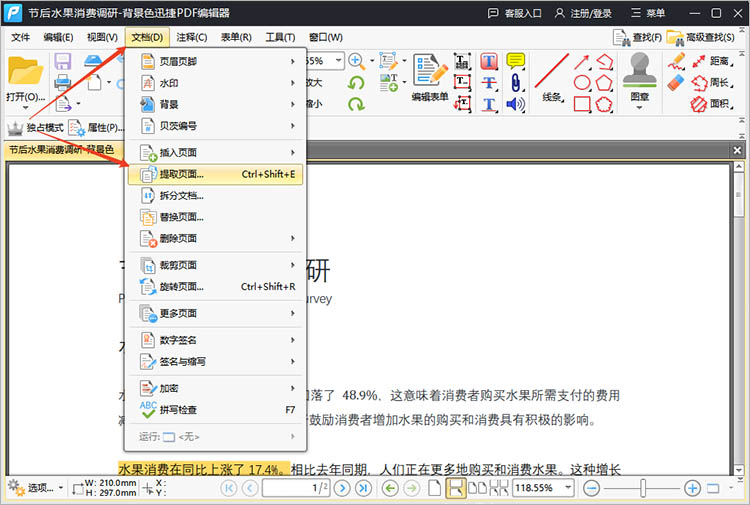
Task: Expand the 签名与缩写 submenu
Action: pyautogui.click(x=215, y=362)
